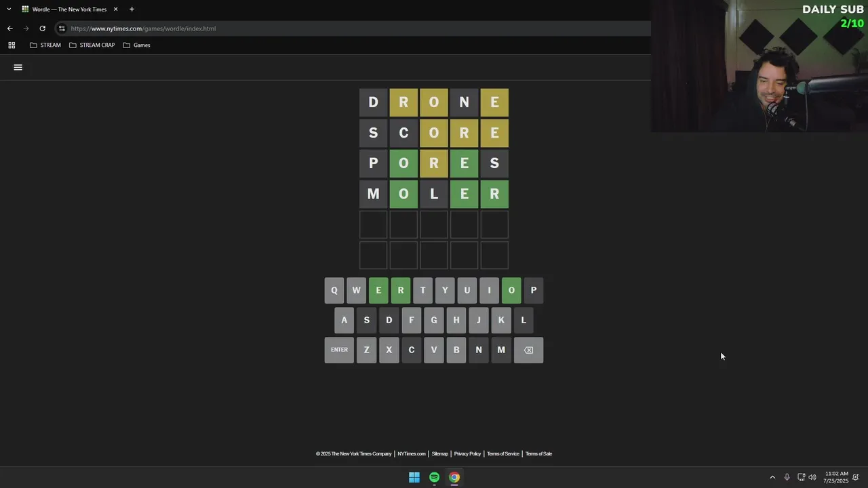Tap the H key on Wordle keyboard

[456, 320]
